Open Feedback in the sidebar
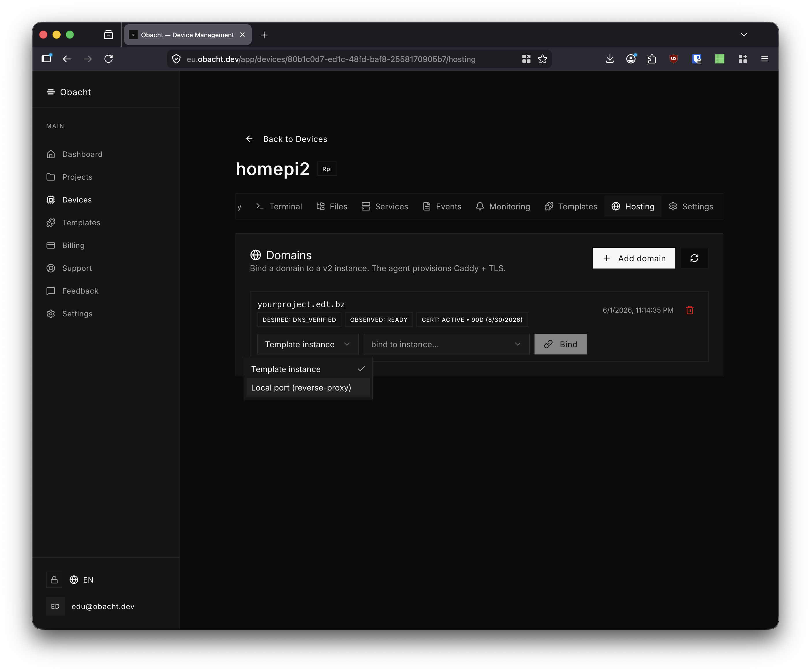The width and height of the screenshot is (811, 672). (73, 291)
